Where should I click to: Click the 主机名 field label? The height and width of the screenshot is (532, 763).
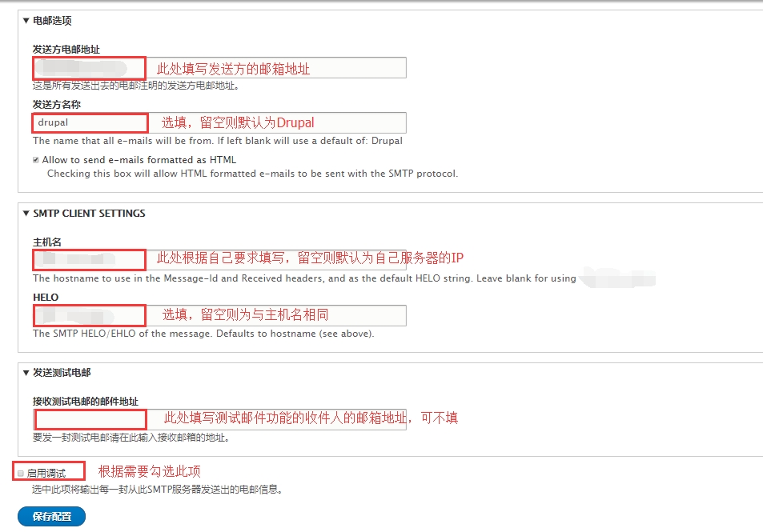(x=47, y=242)
